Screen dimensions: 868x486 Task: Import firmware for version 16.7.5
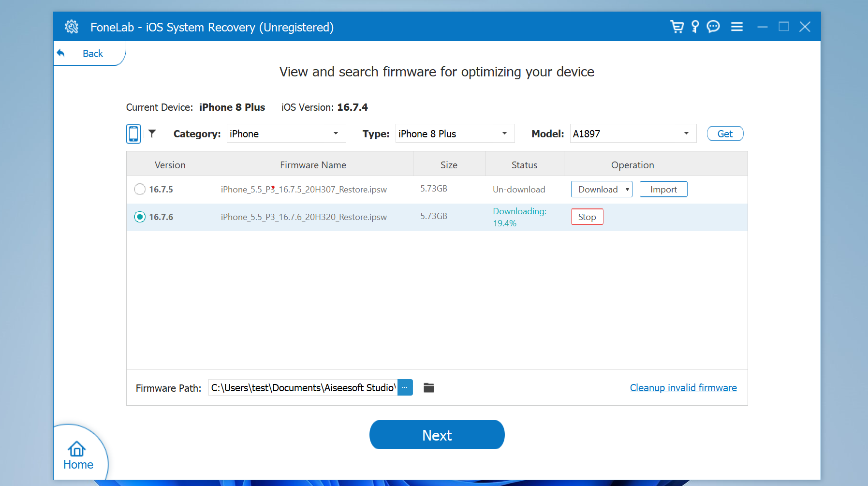pos(663,189)
